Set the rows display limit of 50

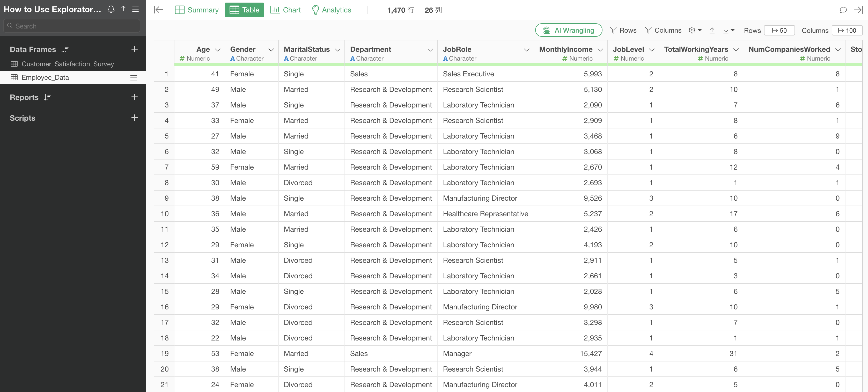[x=779, y=30]
